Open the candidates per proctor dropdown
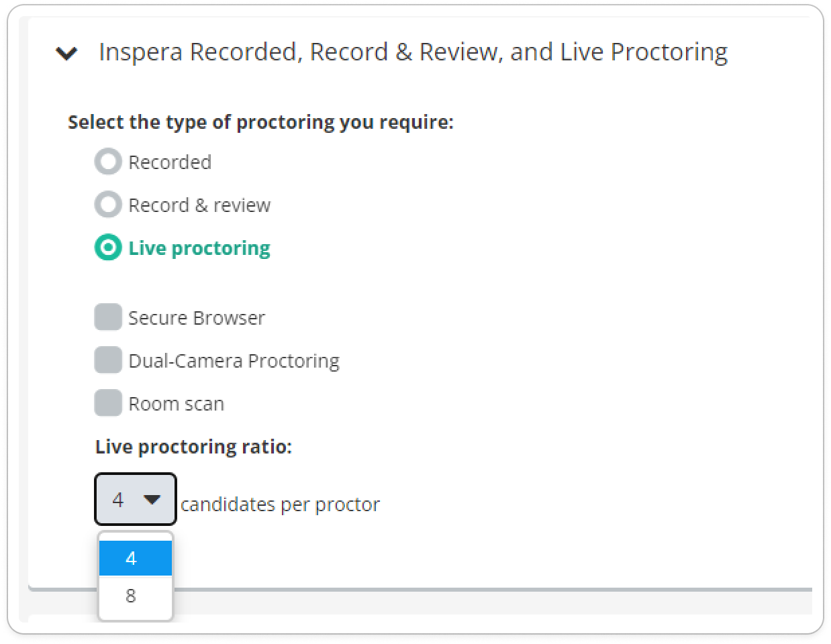Viewport: 831px width, 644px height. 135,499
